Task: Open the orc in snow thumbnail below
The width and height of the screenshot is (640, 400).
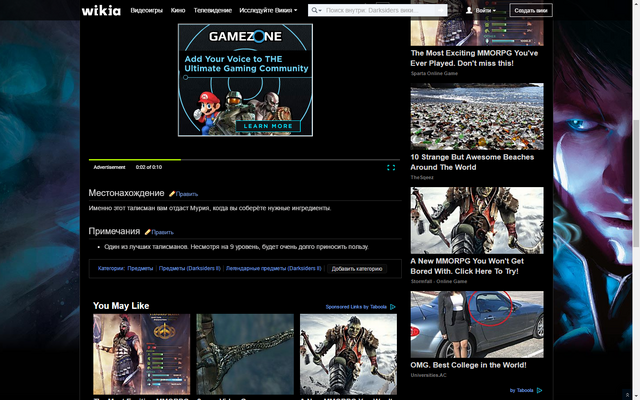Action: [348, 354]
